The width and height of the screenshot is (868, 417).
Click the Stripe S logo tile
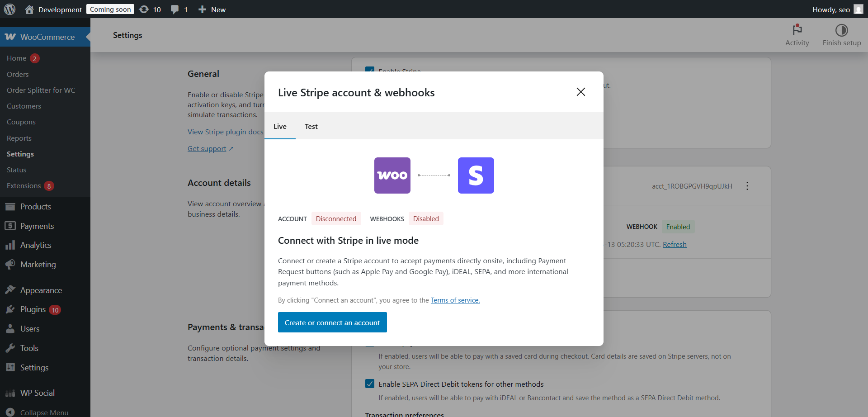click(476, 175)
